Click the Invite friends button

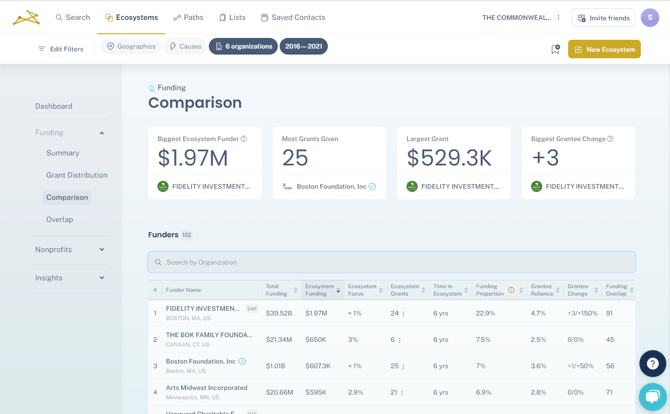[x=603, y=18]
